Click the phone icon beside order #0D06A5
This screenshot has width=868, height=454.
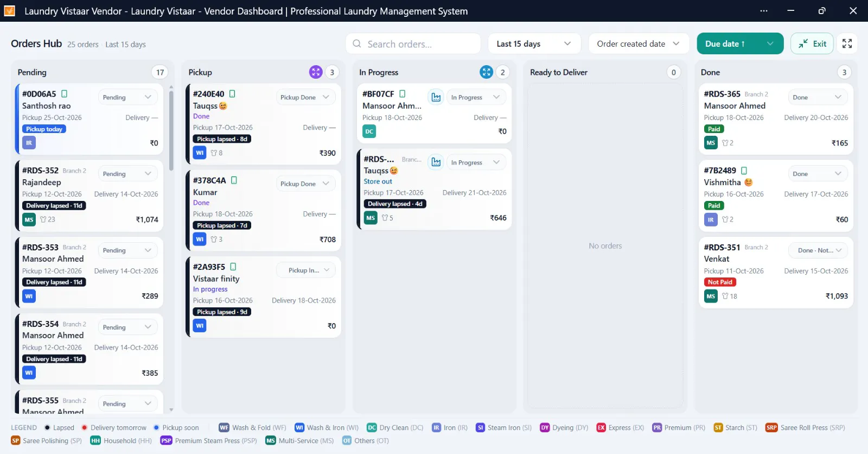click(65, 94)
